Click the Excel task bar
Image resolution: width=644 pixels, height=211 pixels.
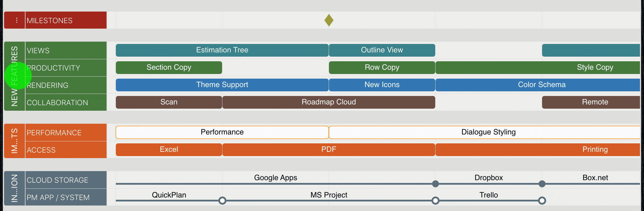pyautogui.click(x=169, y=150)
